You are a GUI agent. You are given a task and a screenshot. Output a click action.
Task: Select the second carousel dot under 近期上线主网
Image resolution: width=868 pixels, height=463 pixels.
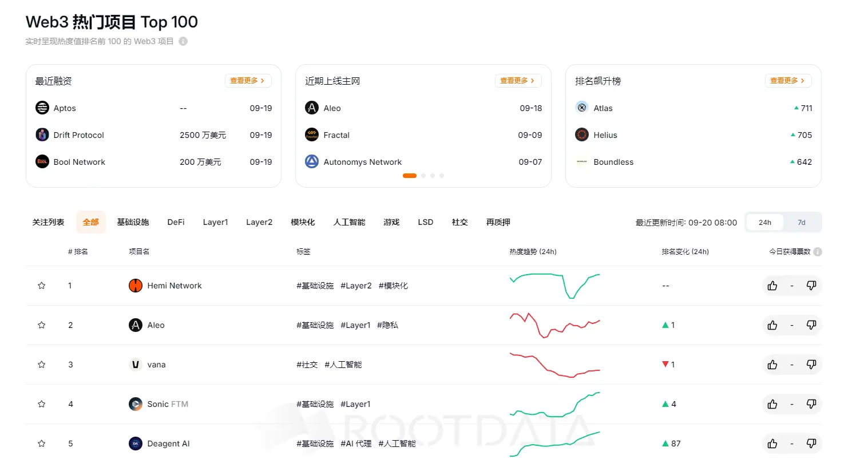coord(423,175)
